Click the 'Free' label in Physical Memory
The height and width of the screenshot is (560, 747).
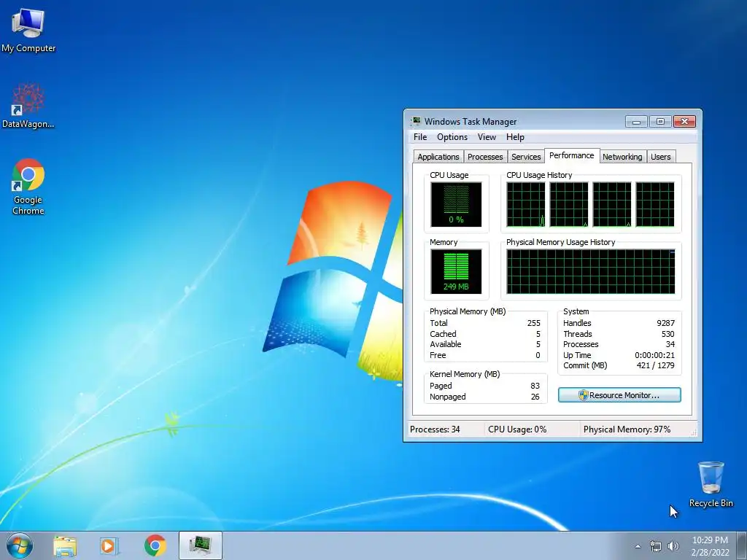(438, 355)
